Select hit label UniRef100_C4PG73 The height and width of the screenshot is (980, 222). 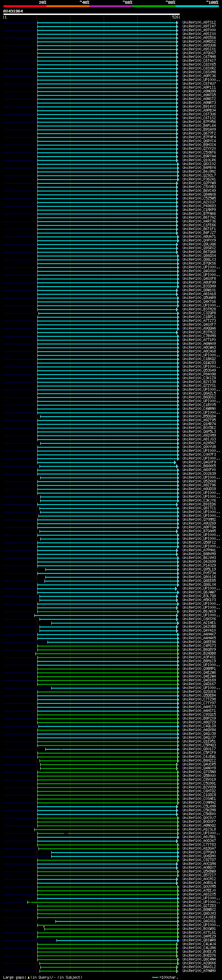point(199,646)
